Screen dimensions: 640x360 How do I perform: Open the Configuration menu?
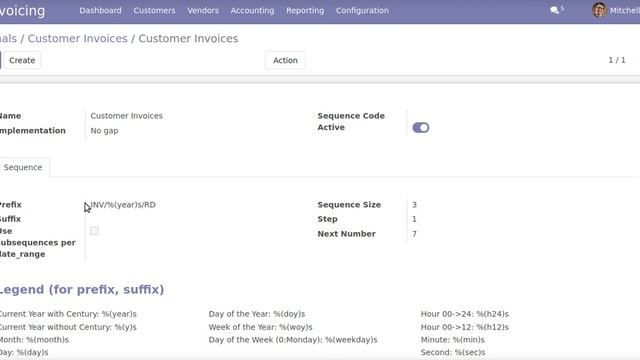coord(362,11)
